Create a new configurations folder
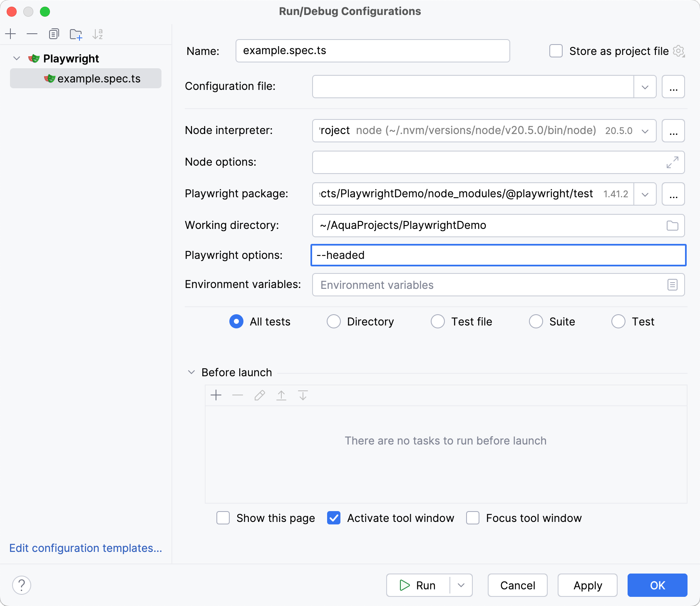This screenshot has height=606, width=700. 75,34
